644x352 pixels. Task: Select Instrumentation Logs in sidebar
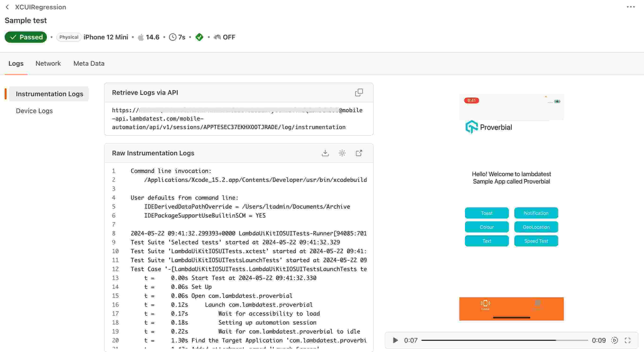click(x=49, y=94)
